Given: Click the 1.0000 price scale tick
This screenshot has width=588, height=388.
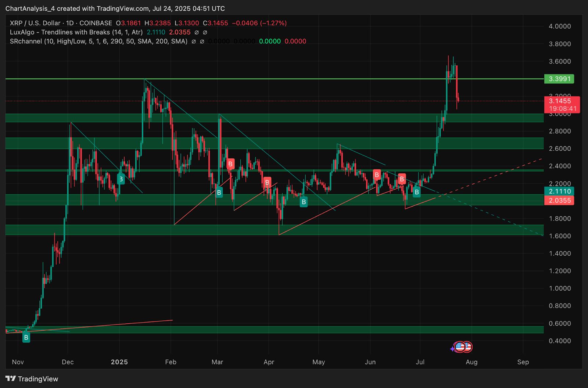Looking at the screenshot, I should pyautogui.click(x=560, y=288).
